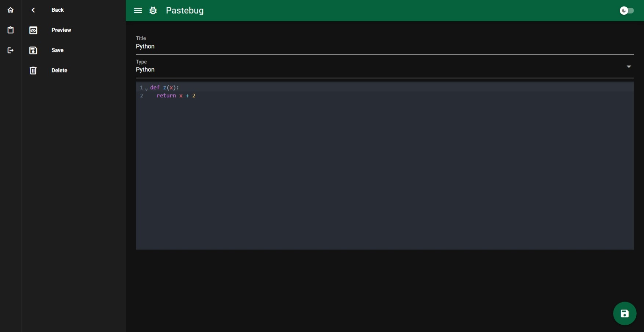The image size is (644, 332).
Task: Click the Back button
Action: 58,10
